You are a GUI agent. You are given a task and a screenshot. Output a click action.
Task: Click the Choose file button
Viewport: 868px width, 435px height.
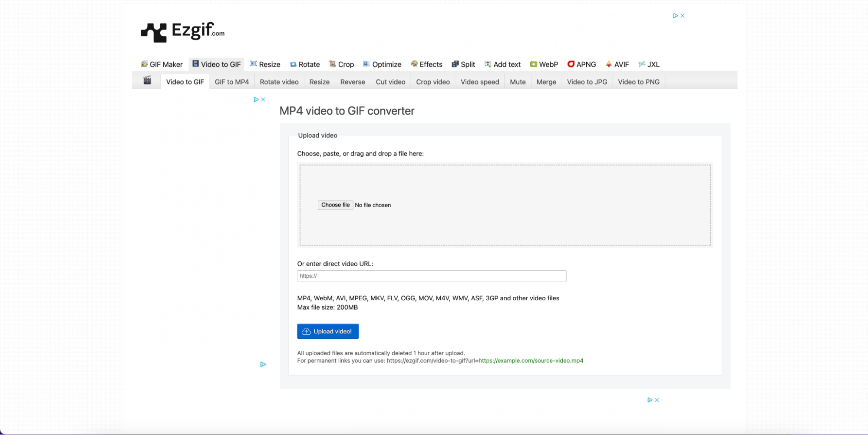click(x=335, y=205)
